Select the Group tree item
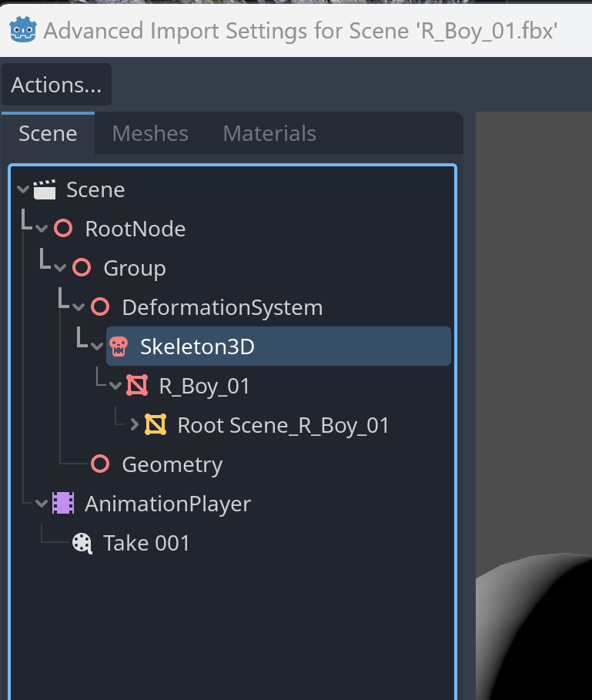The height and width of the screenshot is (700, 592). click(x=135, y=268)
